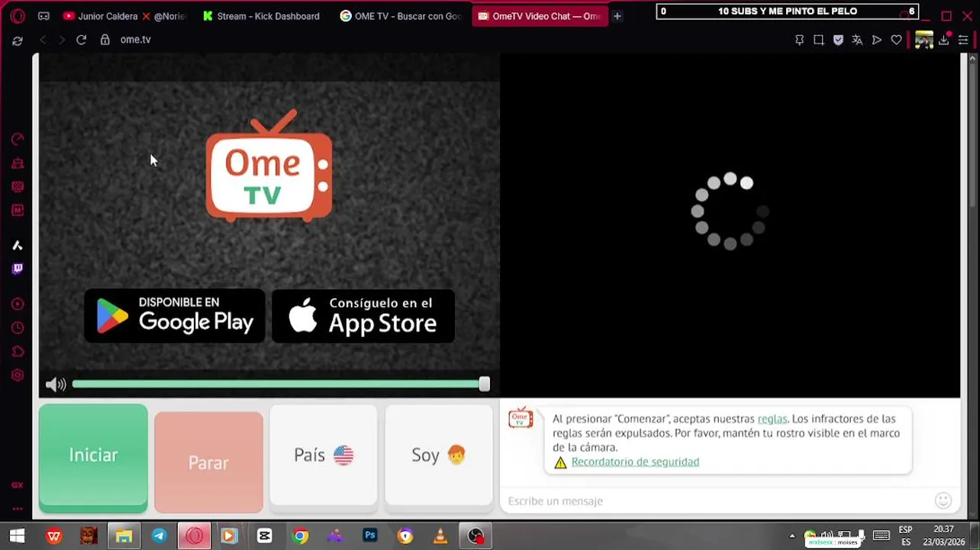The image size is (980, 550).
Task: Click the Iniciar button
Action: click(x=93, y=457)
